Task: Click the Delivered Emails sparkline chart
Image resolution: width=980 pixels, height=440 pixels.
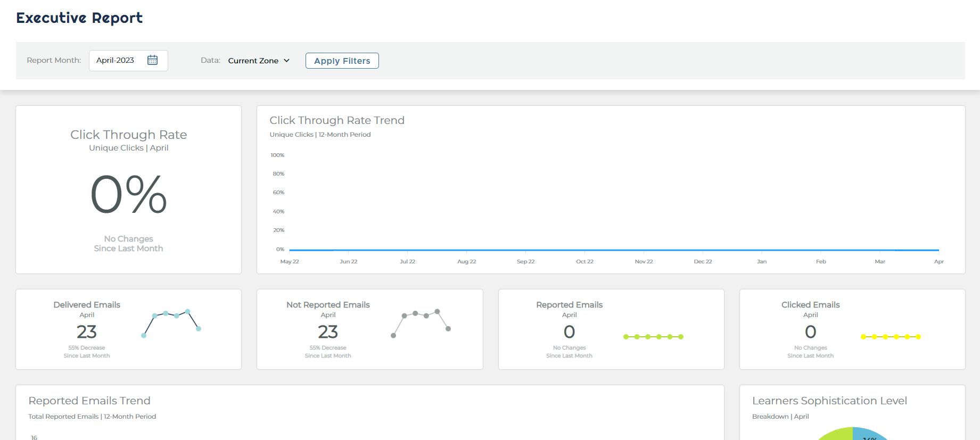Action: [171, 323]
